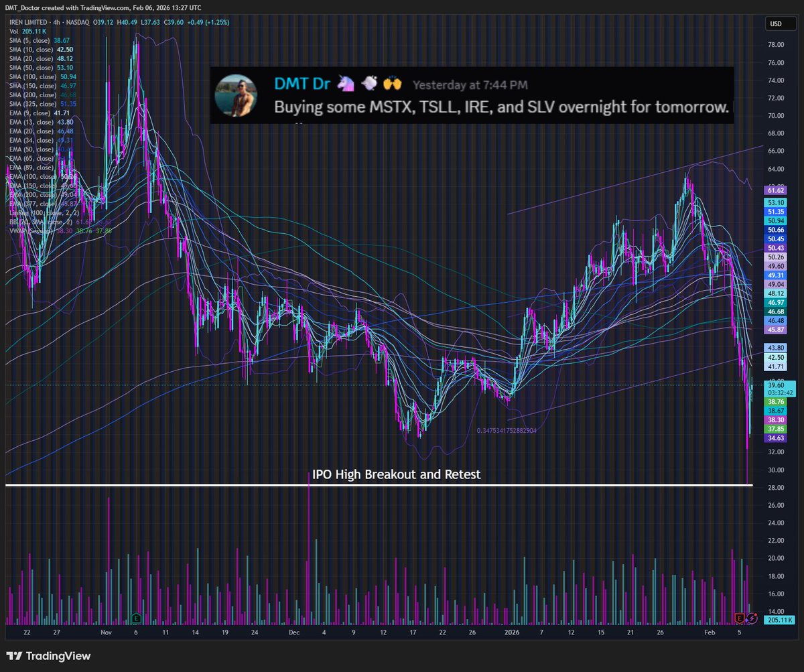The width and height of the screenshot is (804, 672).
Task: Click the 61.62 purple price axis label
Action: point(777,191)
